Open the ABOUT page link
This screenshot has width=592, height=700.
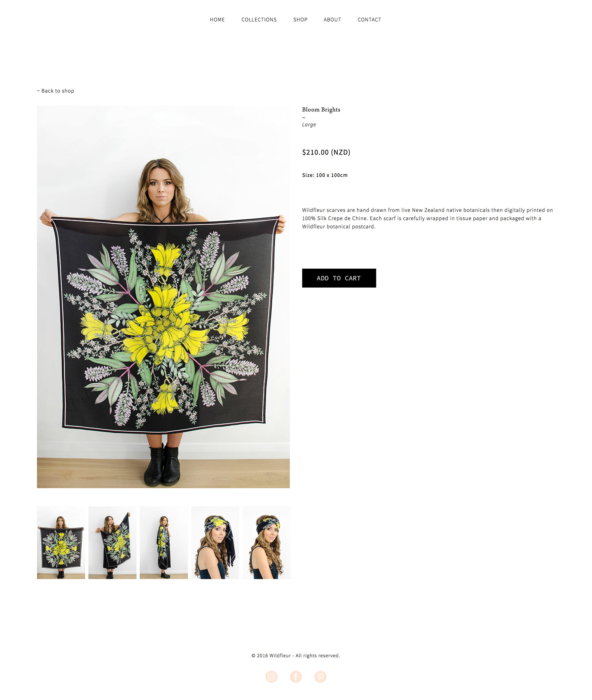click(x=332, y=20)
